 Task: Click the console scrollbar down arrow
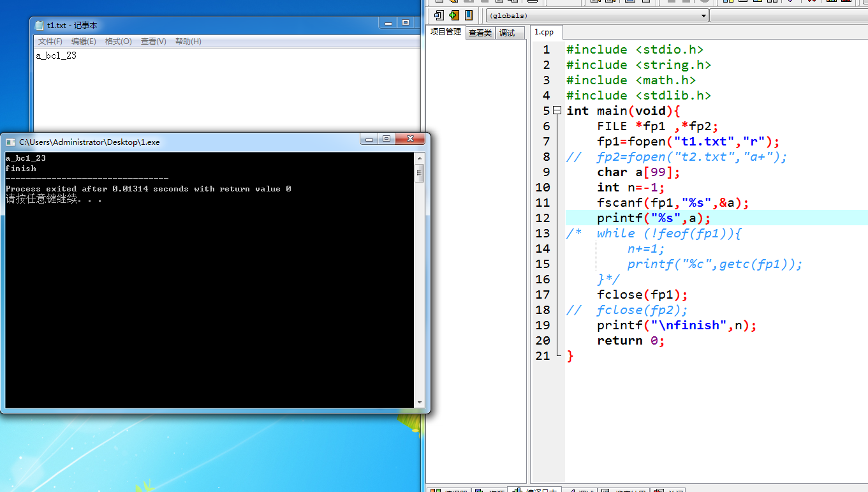point(420,403)
